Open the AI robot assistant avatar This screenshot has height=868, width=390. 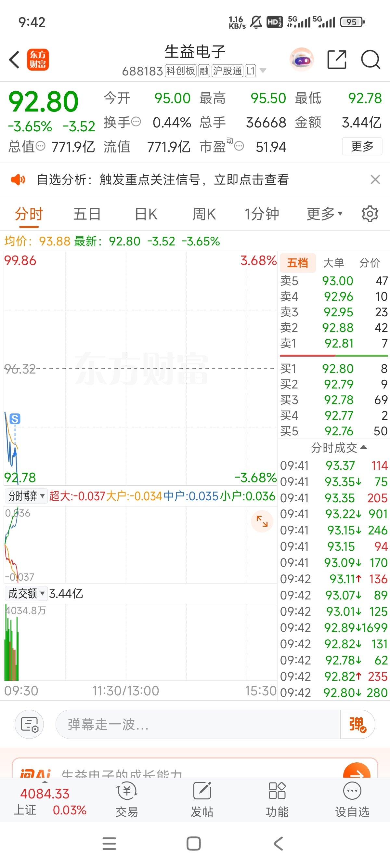click(301, 59)
